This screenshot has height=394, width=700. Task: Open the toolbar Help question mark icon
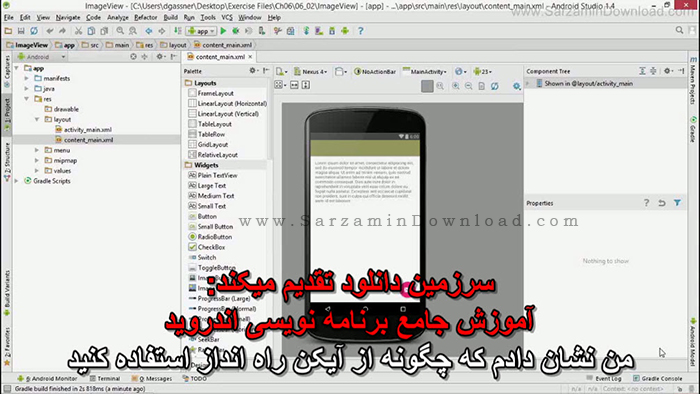click(361, 31)
